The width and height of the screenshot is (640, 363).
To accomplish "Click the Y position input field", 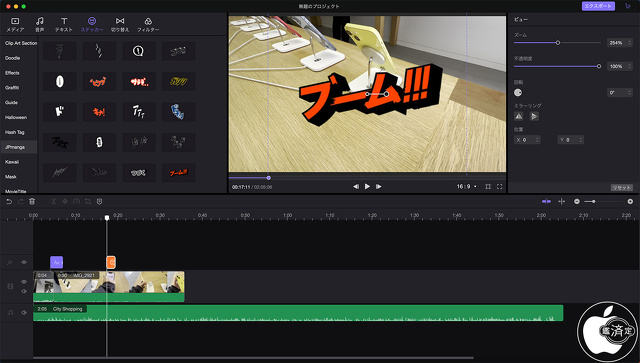I will tap(571, 140).
